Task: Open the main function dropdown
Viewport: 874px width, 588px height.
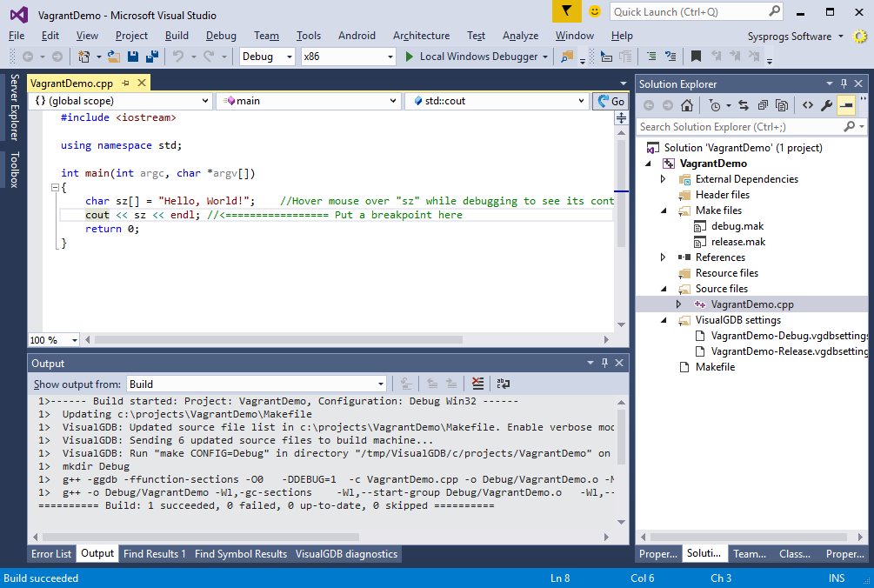Action: click(x=308, y=101)
